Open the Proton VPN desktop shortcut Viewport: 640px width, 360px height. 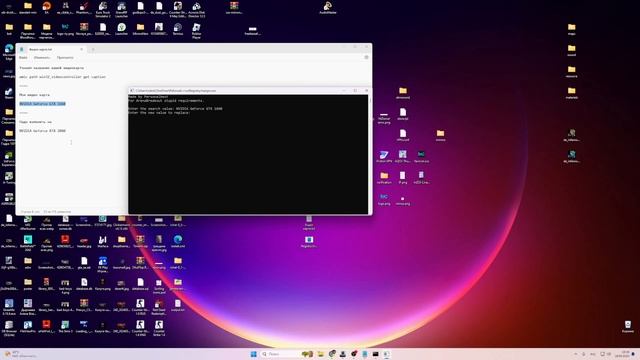tap(384, 157)
